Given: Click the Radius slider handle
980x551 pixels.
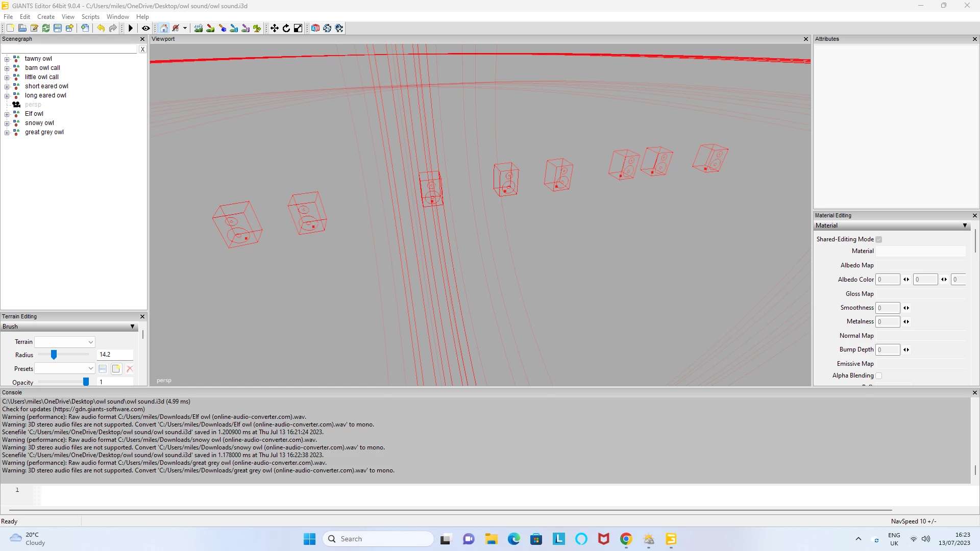Looking at the screenshot, I should click(x=54, y=355).
